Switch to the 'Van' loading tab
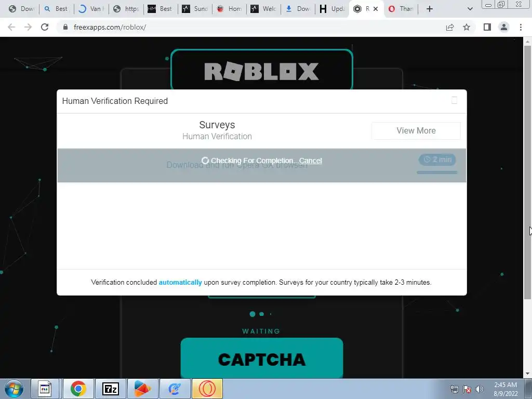Image resolution: width=532 pixels, height=399 pixels. point(91,9)
